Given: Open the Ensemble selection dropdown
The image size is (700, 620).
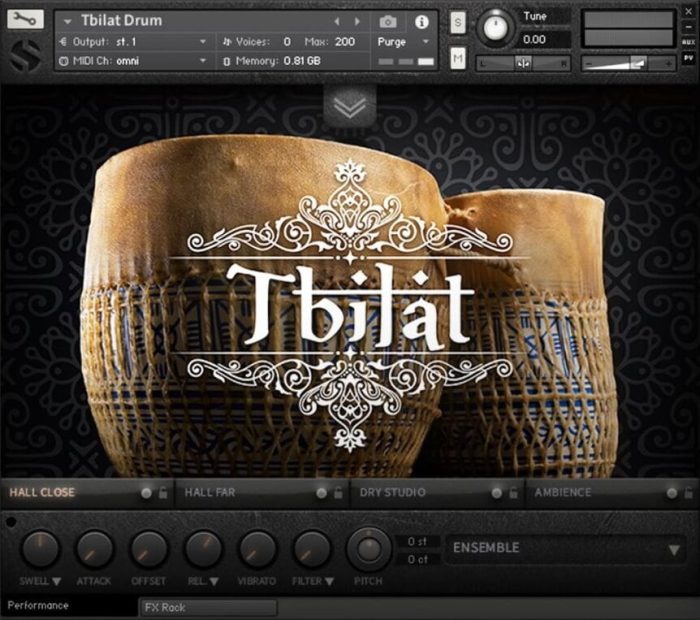Looking at the screenshot, I should [x=566, y=549].
